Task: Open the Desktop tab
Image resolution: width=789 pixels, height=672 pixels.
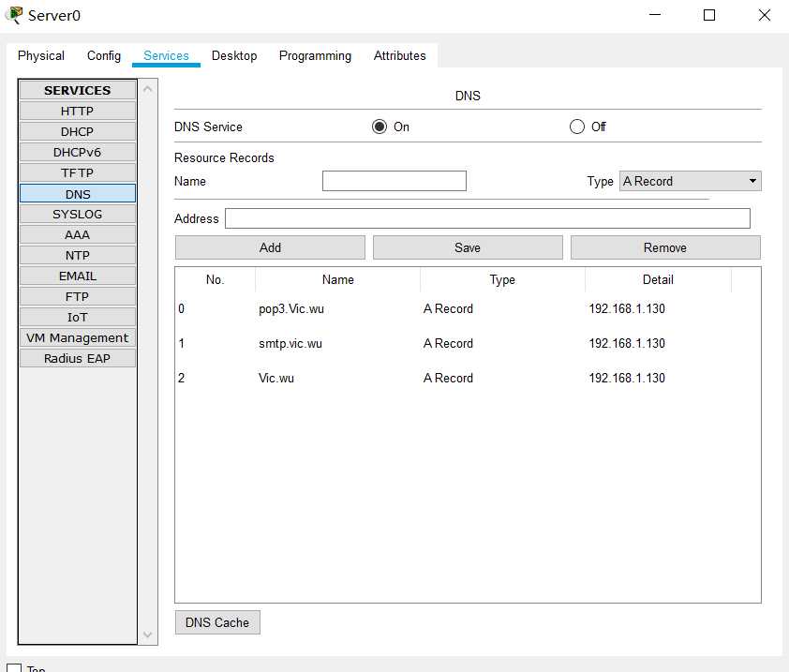Action: [x=234, y=55]
